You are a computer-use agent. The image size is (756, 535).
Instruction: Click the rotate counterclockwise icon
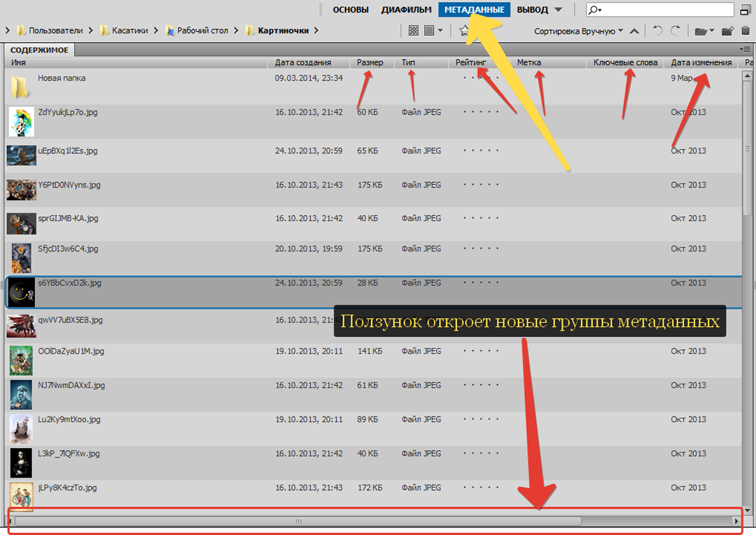(x=657, y=31)
